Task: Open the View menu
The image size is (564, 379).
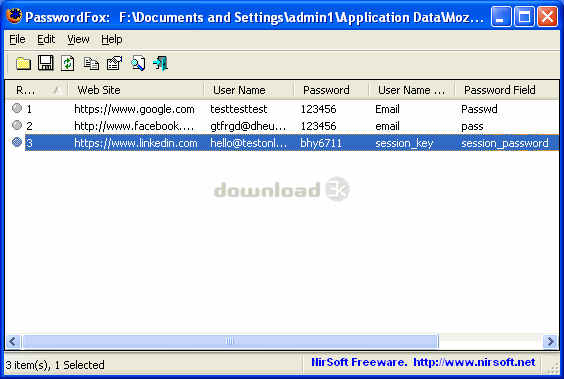Action: click(78, 39)
